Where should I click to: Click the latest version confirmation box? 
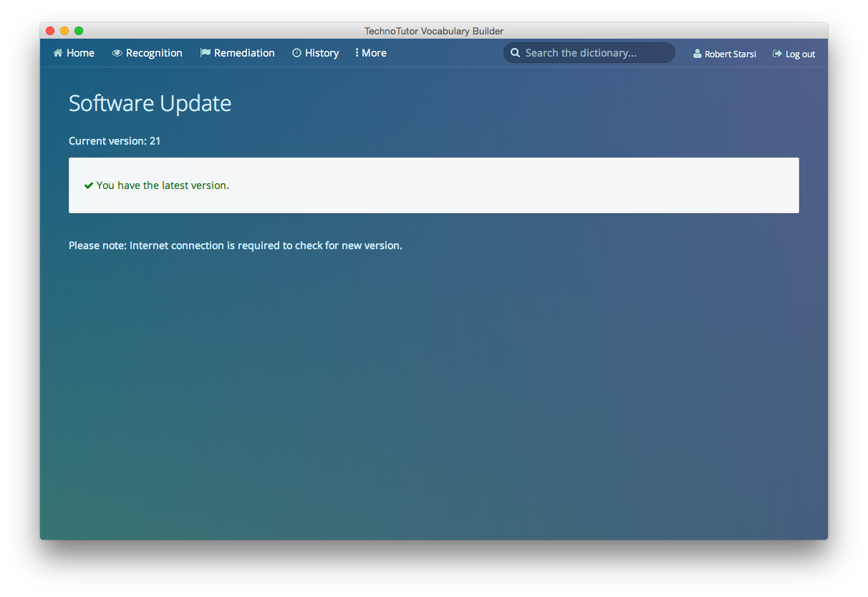pyautogui.click(x=433, y=185)
